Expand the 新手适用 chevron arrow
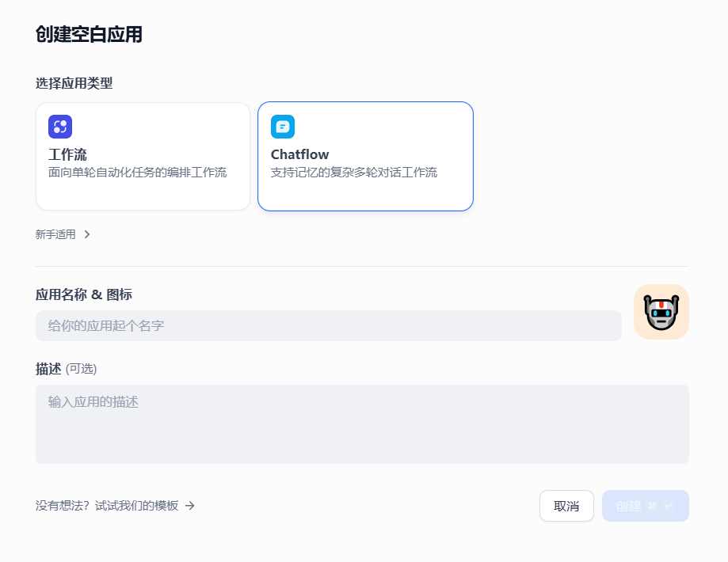Screen dimensions: 728x562 tap(87, 234)
